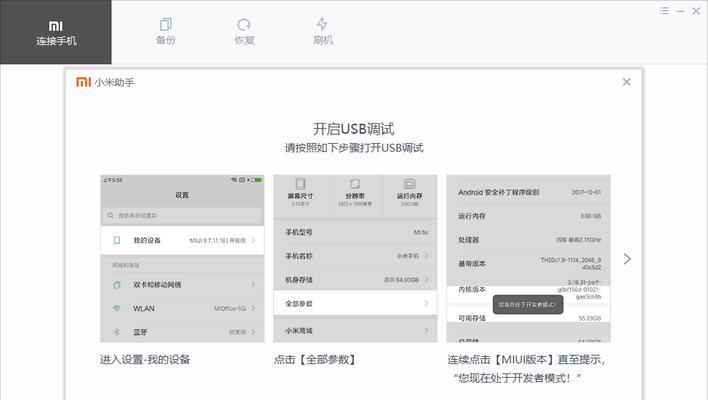Switch to the 备份 backup tab

coord(166,32)
